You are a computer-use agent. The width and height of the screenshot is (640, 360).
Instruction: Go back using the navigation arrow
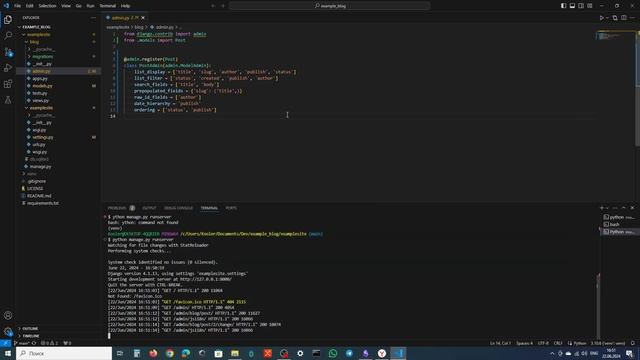coord(213,6)
